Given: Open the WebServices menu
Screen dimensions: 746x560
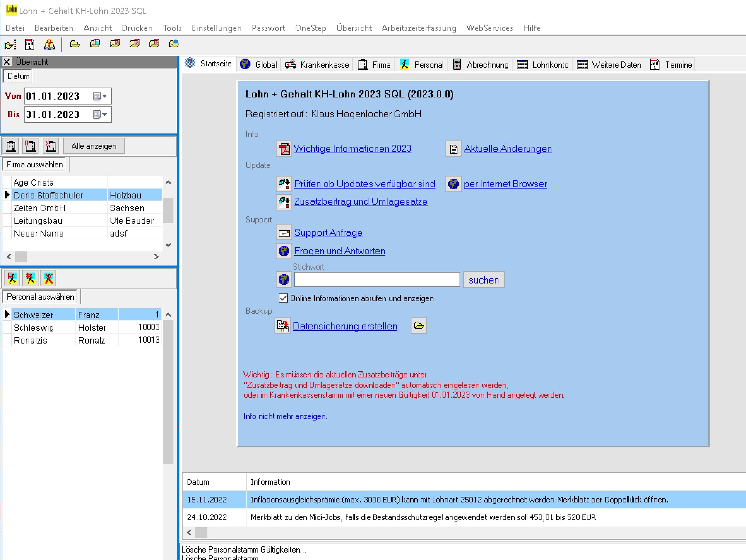Looking at the screenshot, I should click(x=490, y=28).
